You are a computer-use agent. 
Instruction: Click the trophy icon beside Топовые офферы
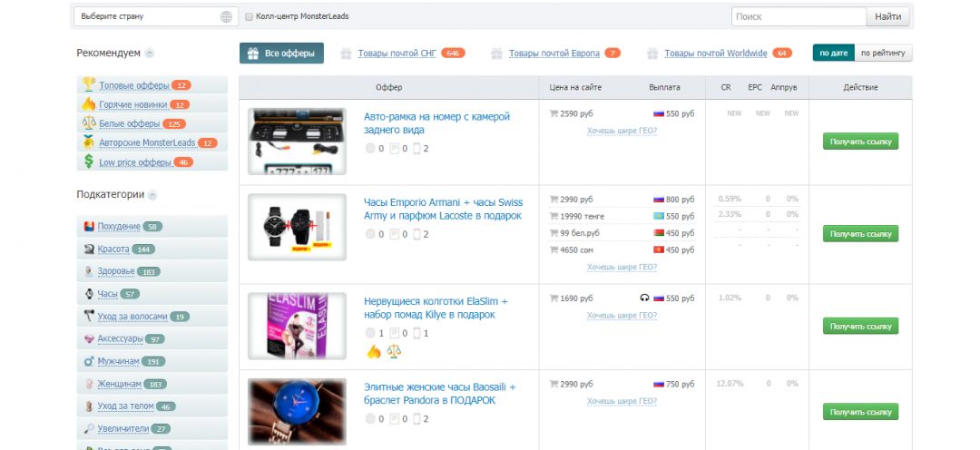89,84
